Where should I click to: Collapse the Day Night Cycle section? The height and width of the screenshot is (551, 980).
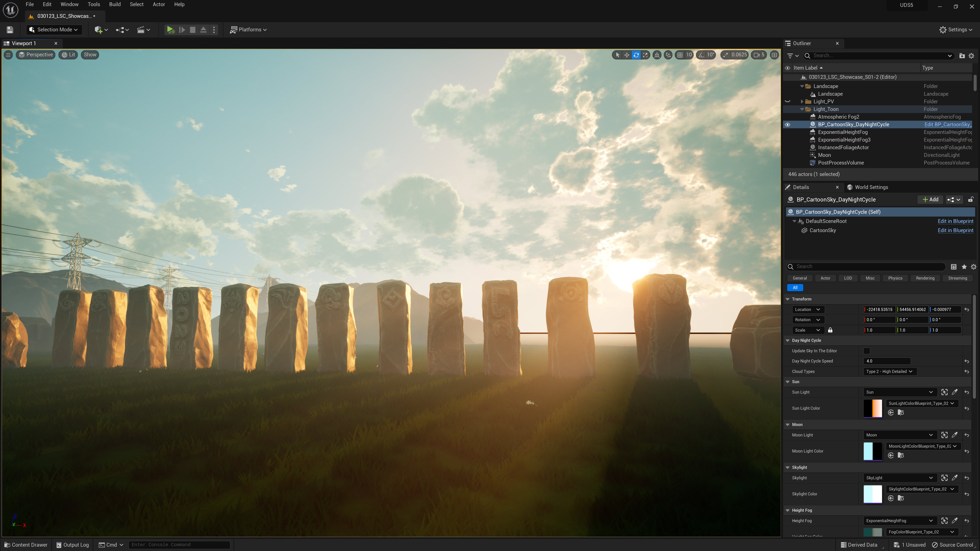click(x=788, y=340)
